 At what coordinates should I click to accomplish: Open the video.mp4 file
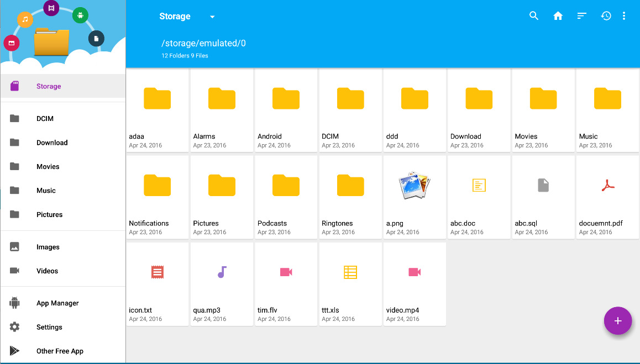(415, 283)
